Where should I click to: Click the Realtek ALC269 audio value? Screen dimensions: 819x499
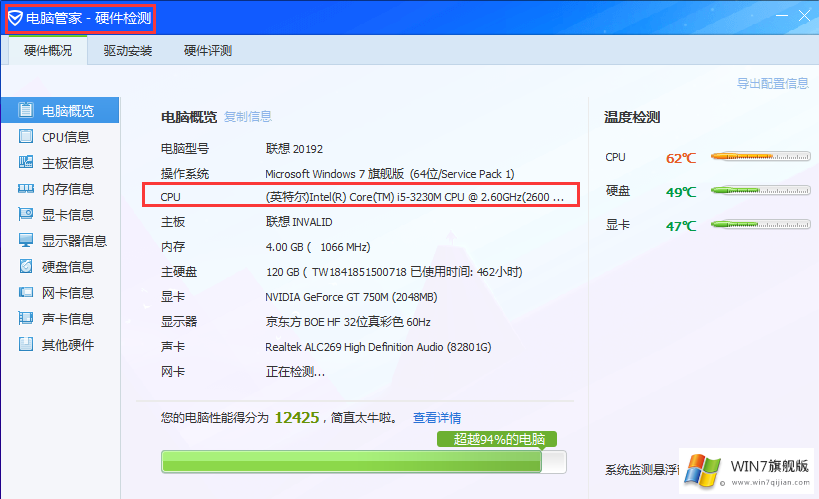(378, 347)
